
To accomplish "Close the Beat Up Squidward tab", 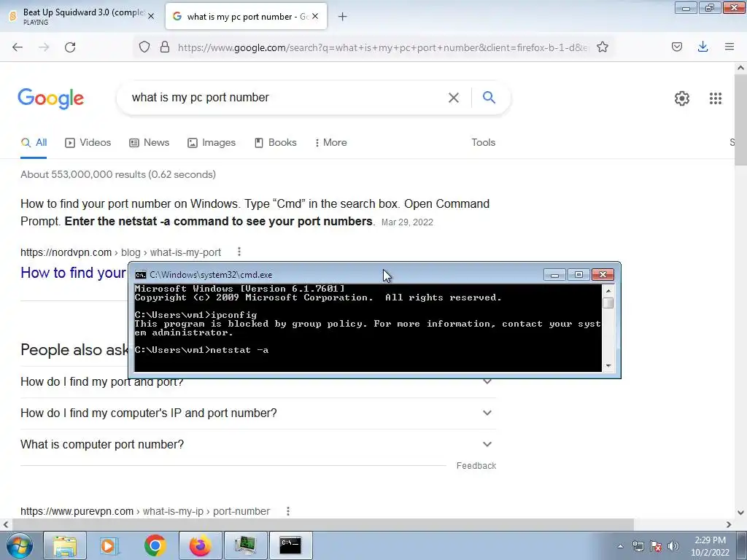I will [x=151, y=16].
